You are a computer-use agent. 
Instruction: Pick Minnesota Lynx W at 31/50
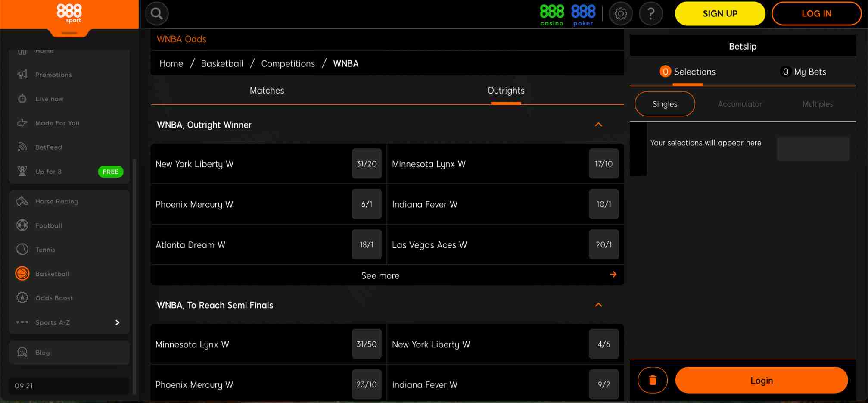(367, 344)
